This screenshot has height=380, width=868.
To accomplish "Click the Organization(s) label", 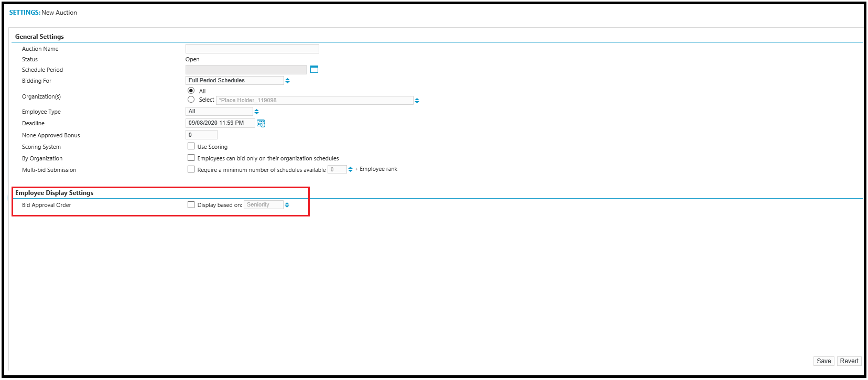I will (41, 96).
